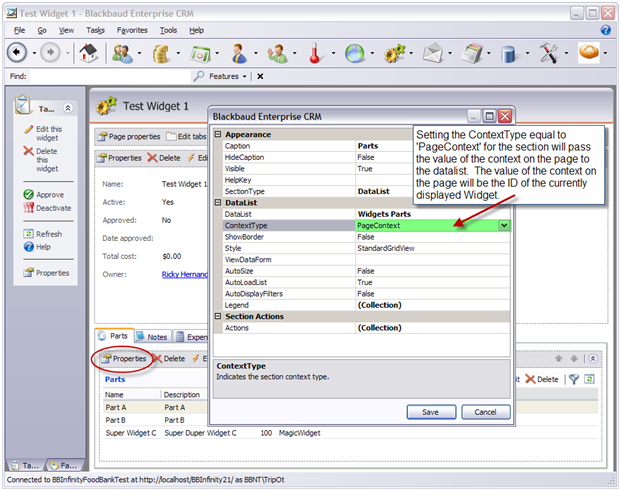Move section up with the up arrow
Viewport: 621px width, 491px height.
click(558, 359)
